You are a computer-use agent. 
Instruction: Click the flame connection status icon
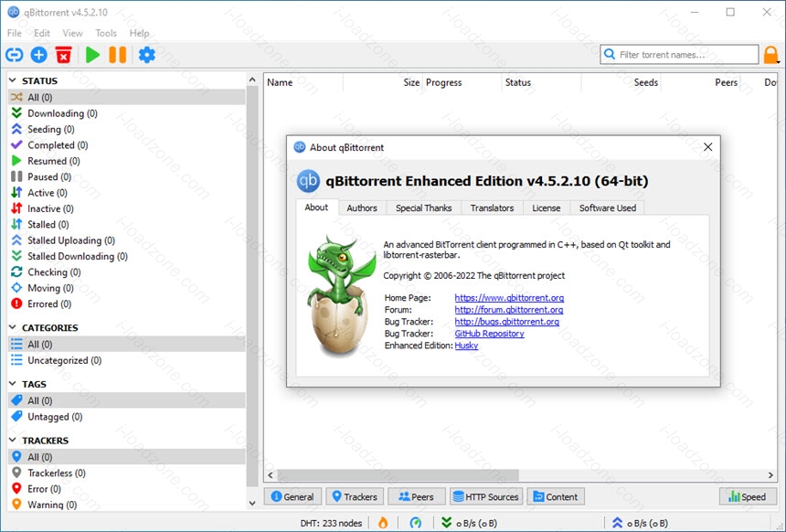[383, 523]
